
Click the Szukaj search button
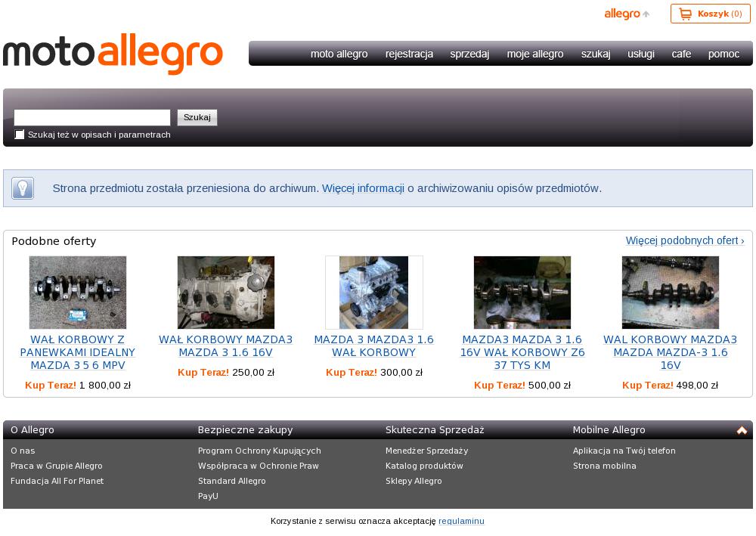point(197,118)
